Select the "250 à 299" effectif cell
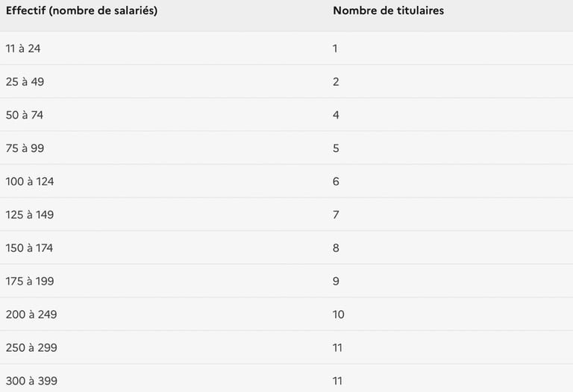Image resolution: width=573 pixels, height=392 pixels. (31, 347)
